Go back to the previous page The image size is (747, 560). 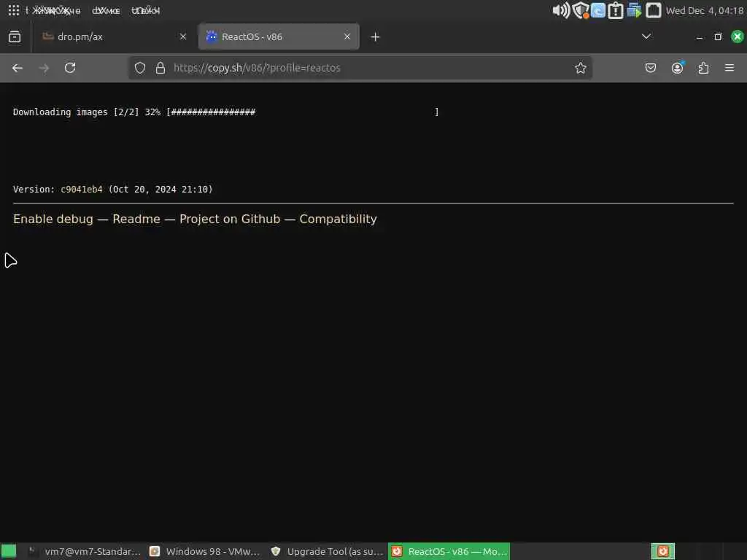pyautogui.click(x=18, y=68)
